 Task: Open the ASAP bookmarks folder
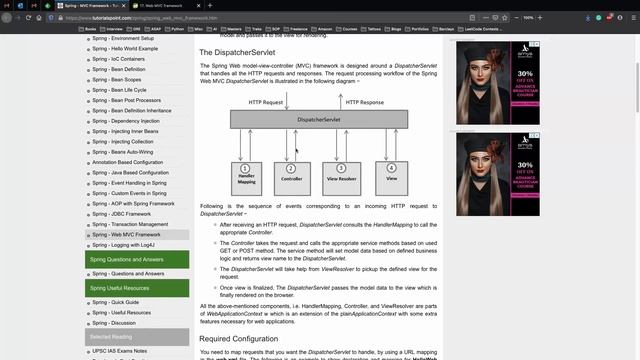153,29
